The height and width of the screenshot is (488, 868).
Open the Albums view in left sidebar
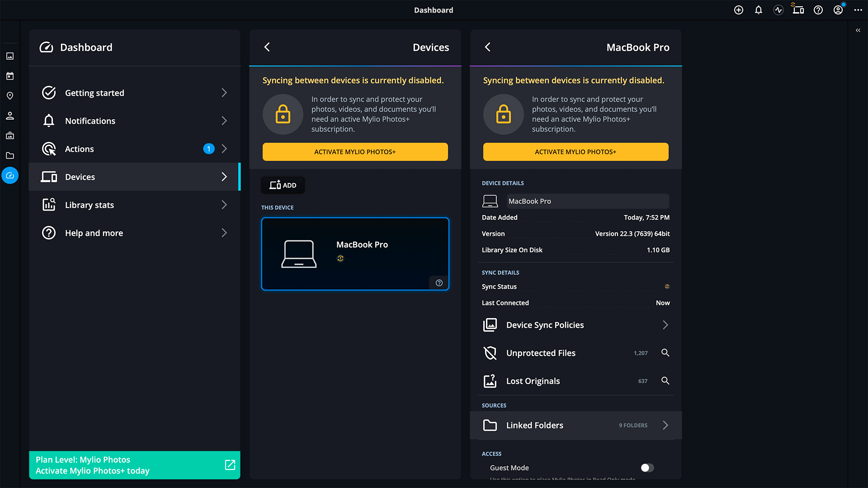[x=10, y=136]
